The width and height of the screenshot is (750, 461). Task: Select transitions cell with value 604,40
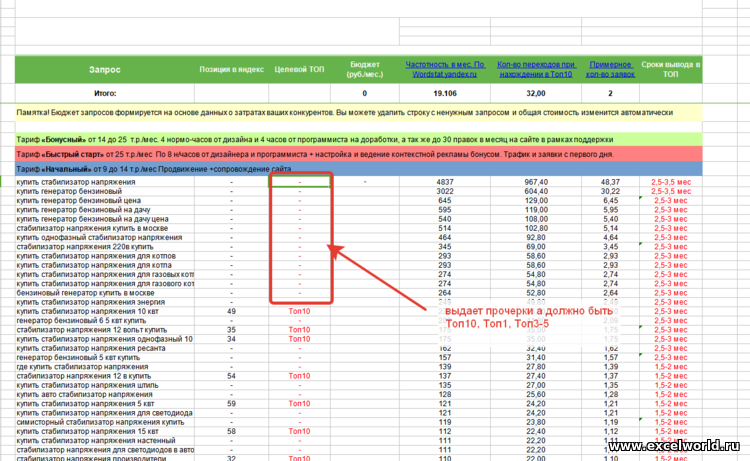click(x=536, y=191)
